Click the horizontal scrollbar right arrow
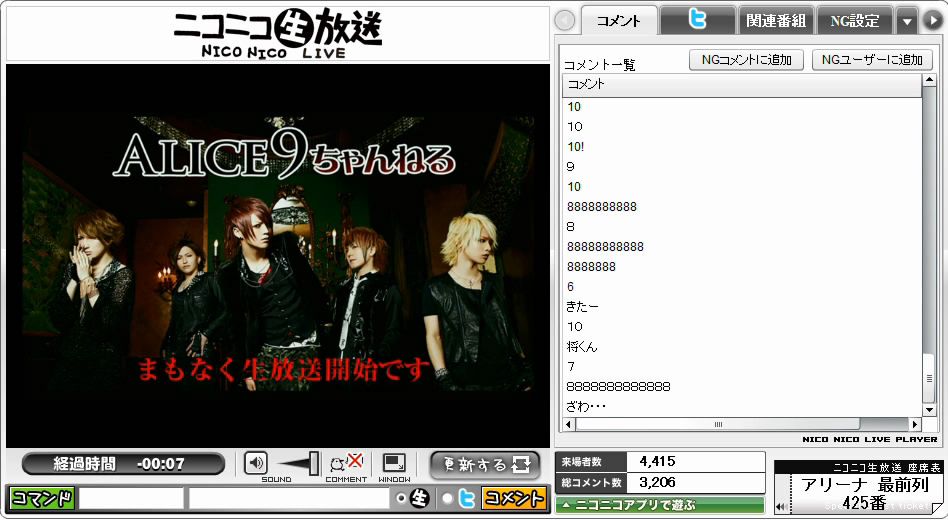This screenshot has width=948, height=520. tap(915, 424)
